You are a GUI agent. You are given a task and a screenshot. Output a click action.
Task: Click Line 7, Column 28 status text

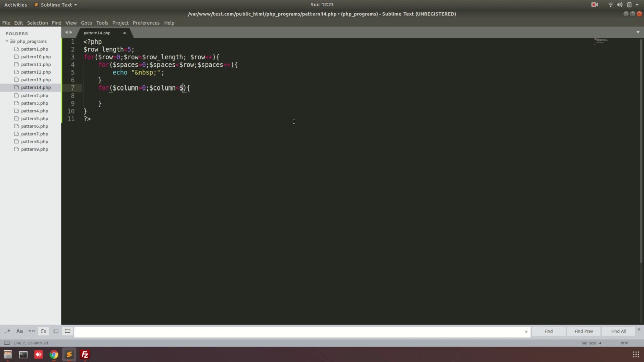31,343
